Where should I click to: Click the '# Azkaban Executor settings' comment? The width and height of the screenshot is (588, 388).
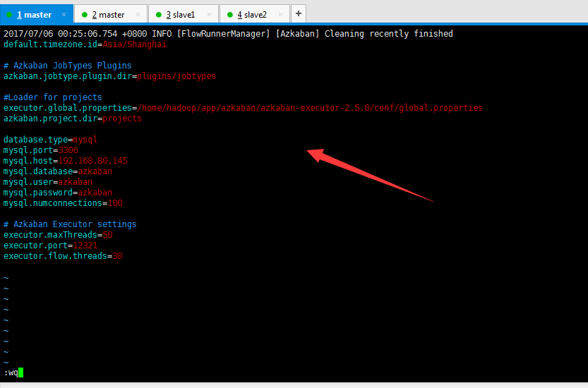pyautogui.click(x=70, y=224)
